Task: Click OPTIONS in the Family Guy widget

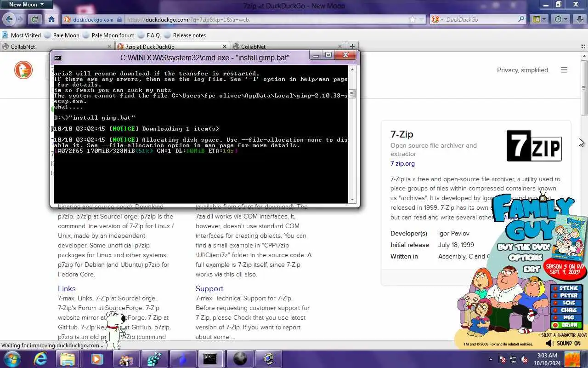Action: (526, 258)
